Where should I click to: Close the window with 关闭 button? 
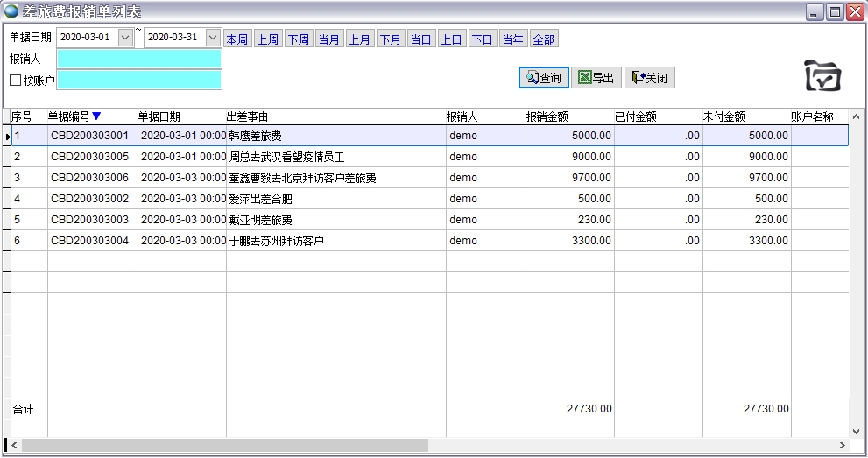pyautogui.click(x=649, y=78)
